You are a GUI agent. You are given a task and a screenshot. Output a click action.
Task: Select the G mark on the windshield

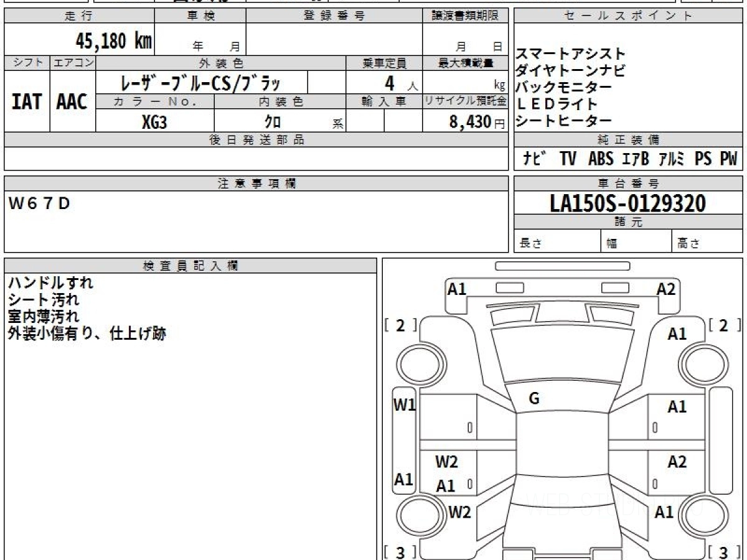coord(533,399)
